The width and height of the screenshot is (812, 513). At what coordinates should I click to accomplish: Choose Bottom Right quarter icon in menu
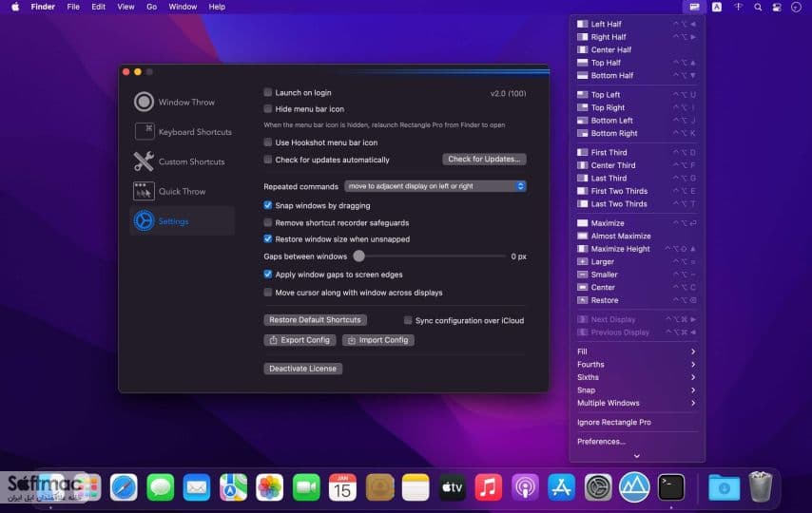coord(583,133)
